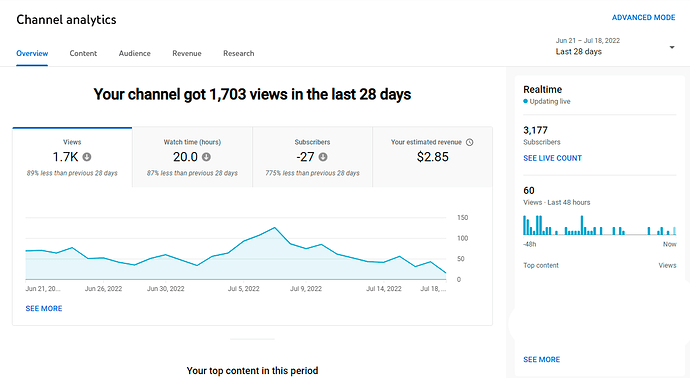
Task: Click SEE MORE in the Realtime panel
Action: 542,360
